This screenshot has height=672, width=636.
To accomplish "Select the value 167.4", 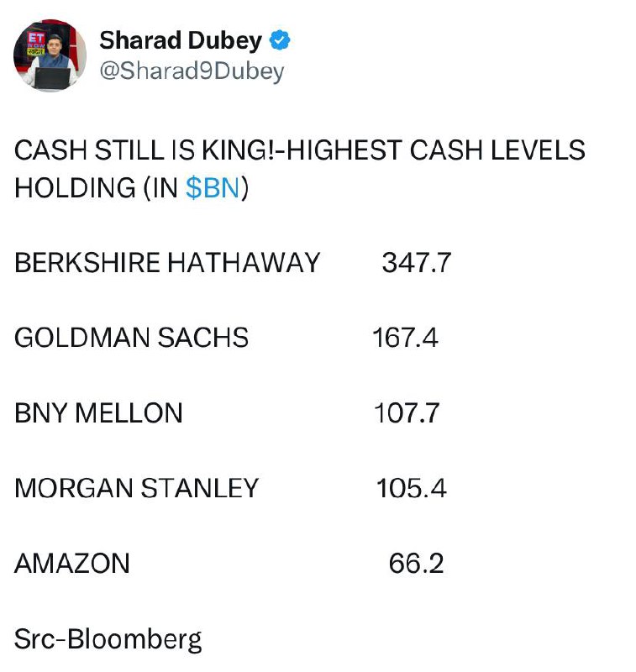I will [x=405, y=338].
